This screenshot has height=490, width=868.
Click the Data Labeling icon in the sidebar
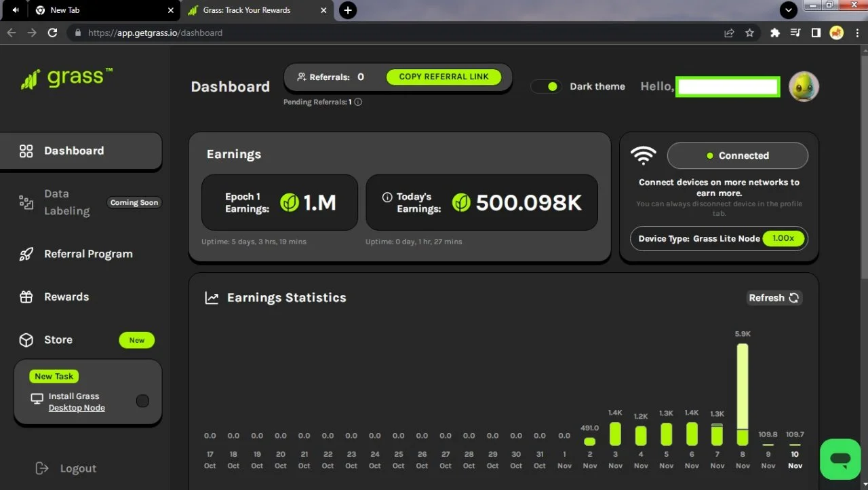point(26,202)
